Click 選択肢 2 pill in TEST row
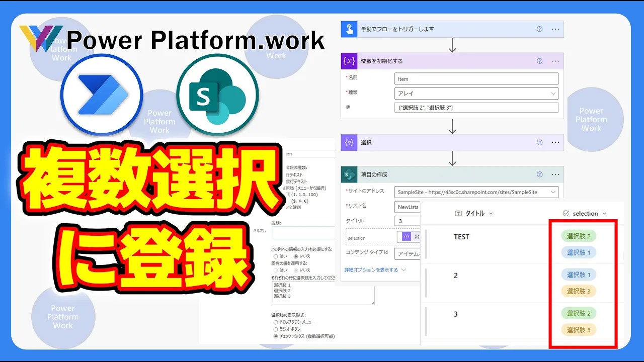Image resolution: width=644 pixels, height=362 pixels. 579,236
